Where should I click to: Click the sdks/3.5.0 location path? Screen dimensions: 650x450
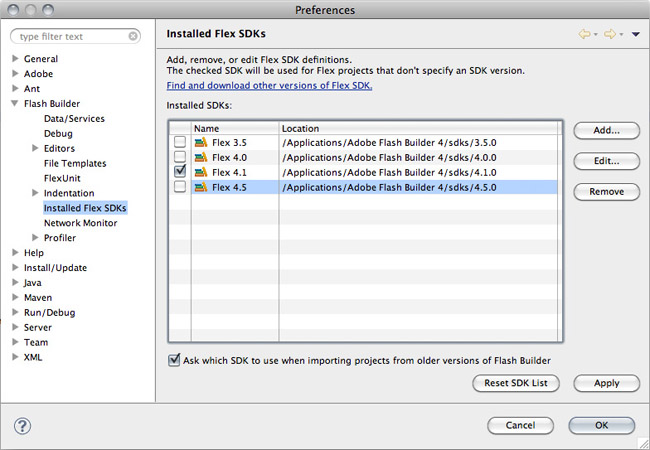click(389, 143)
